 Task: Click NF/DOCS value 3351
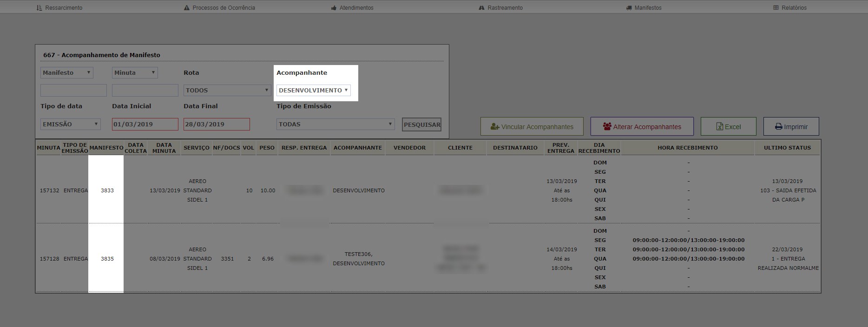coord(227,259)
